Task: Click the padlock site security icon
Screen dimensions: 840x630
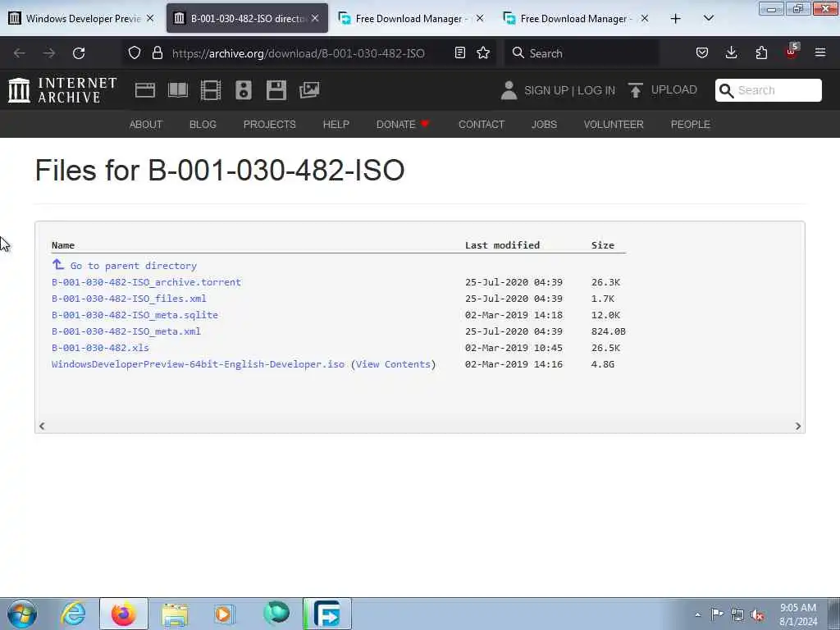Action: 157,52
